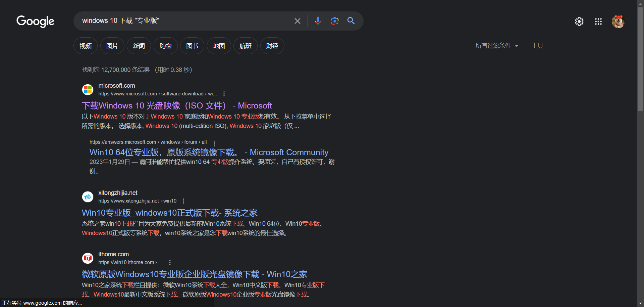Open 下载Windows 10 光盘映像 Microsoft link
Viewport: 644px width, 307px height.
177,106
